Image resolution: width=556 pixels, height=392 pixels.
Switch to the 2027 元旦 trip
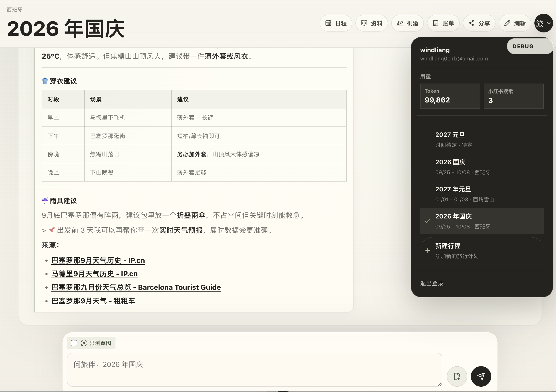[482, 140]
